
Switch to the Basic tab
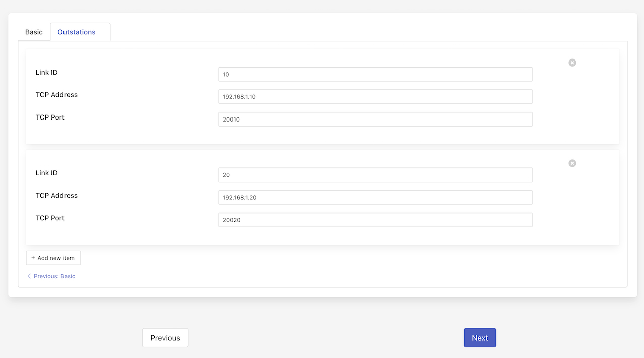[x=34, y=32]
